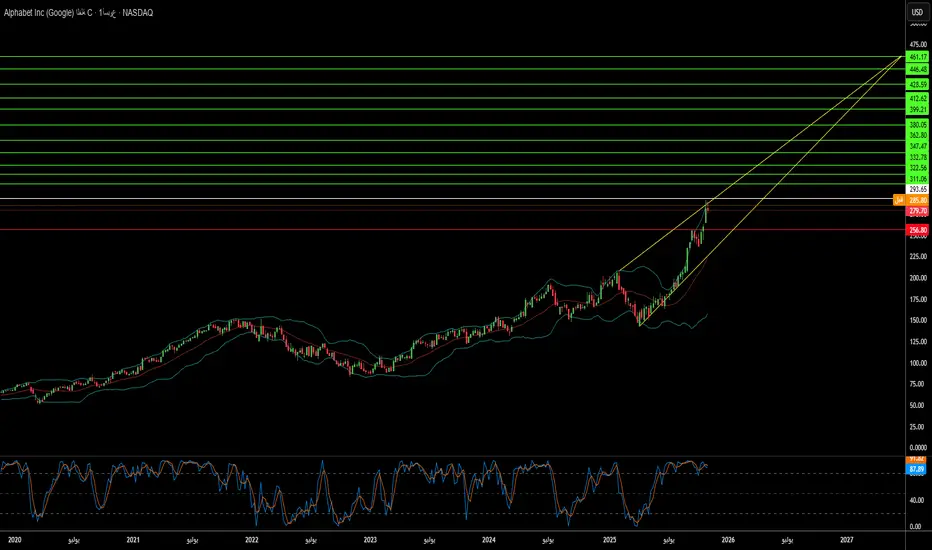This screenshot has height=550, width=932.
Task: Click the 200.00 price scale tick
Action: (918, 278)
